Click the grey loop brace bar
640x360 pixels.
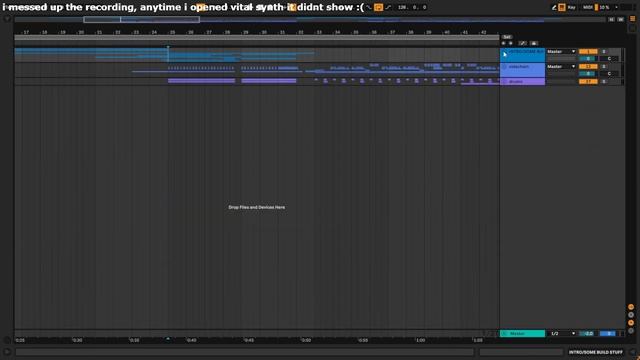coord(256,38)
